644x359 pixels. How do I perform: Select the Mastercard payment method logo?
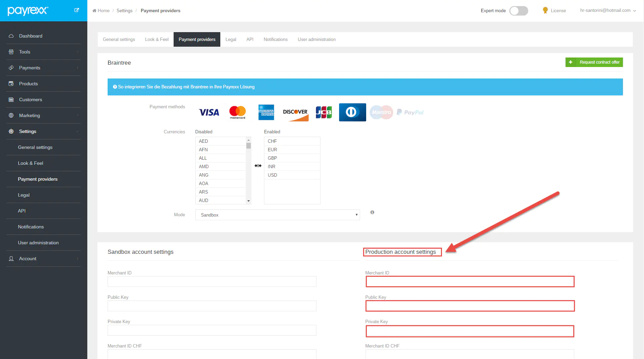click(x=237, y=112)
